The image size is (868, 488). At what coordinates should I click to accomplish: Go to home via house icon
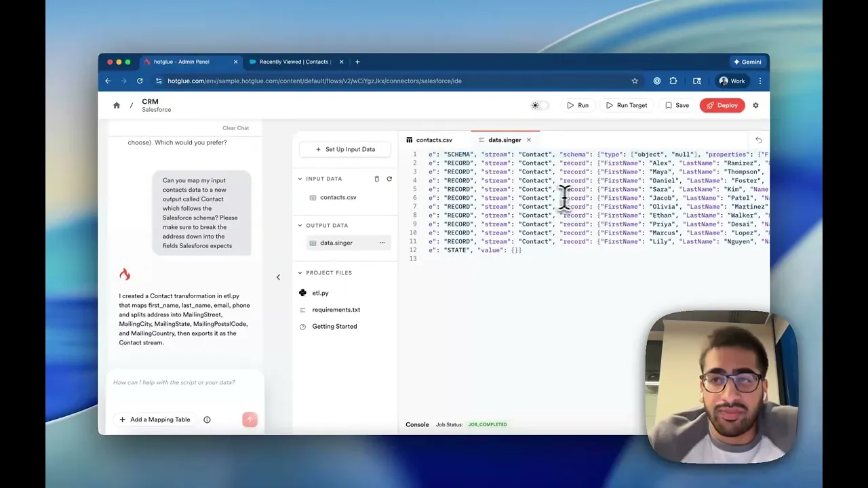117,105
